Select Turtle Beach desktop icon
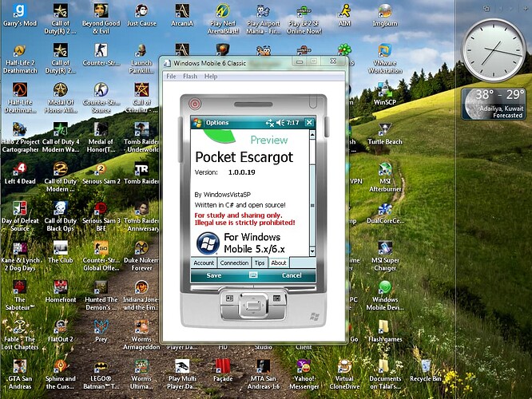This screenshot has width=532, height=399. click(x=385, y=134)
